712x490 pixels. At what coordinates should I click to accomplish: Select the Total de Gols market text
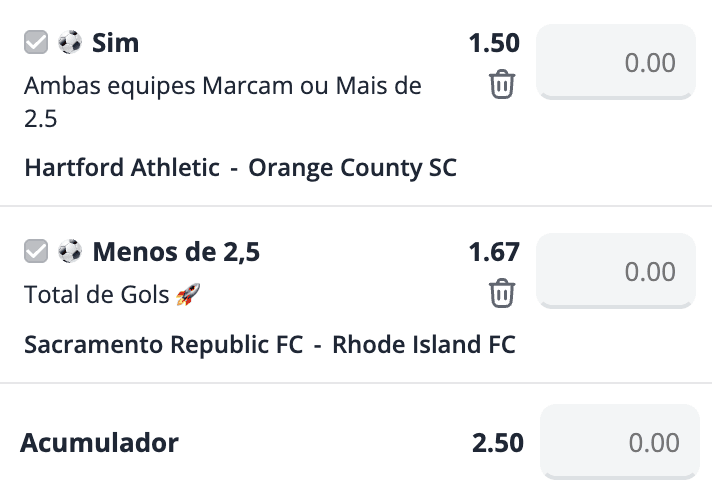(x=96, y=294)
